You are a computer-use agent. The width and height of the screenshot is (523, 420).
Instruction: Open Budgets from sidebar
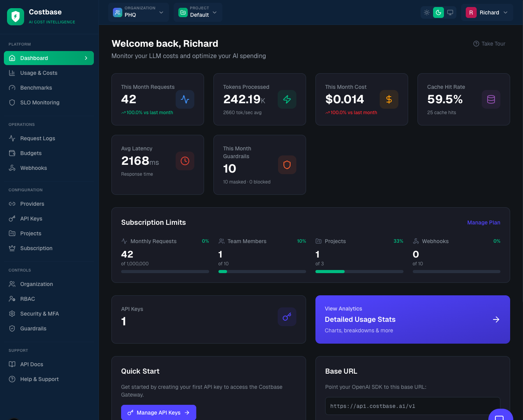49,153
